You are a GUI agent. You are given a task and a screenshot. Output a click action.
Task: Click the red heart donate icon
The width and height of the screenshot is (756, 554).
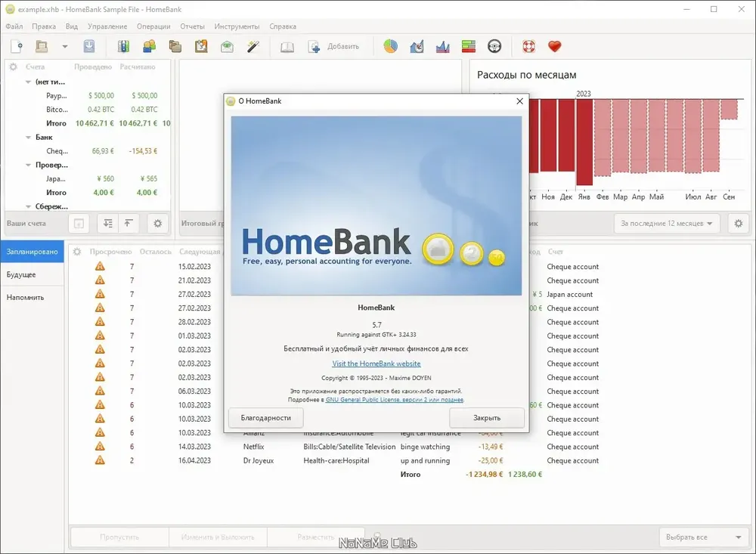coord(555,46)
